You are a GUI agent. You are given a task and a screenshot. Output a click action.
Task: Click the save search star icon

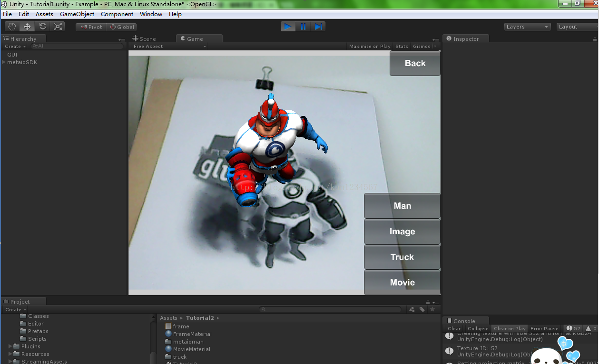pyautogui.click(x=432, y=309)
